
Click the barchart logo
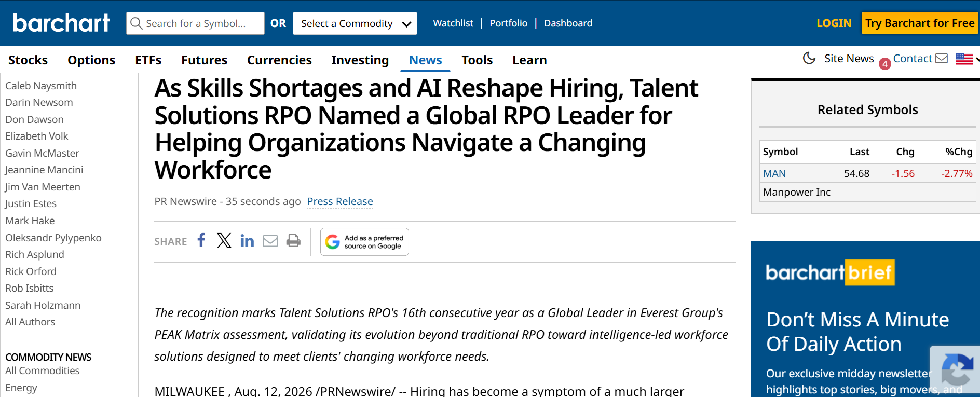(x=61, y=23)
